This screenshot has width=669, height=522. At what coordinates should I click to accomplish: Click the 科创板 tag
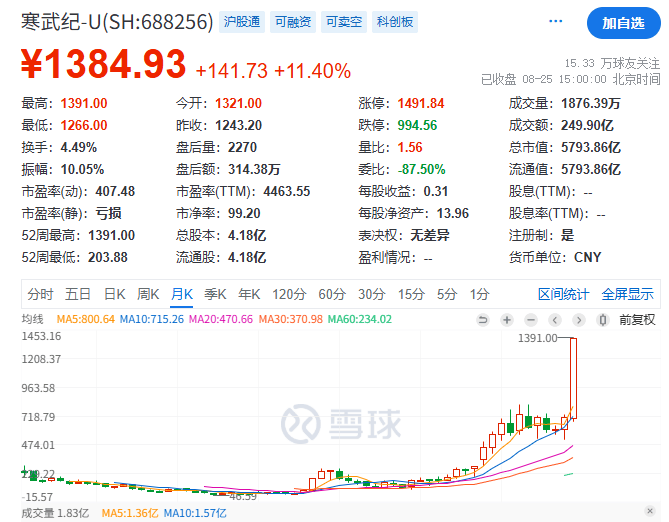click(395, 22)
